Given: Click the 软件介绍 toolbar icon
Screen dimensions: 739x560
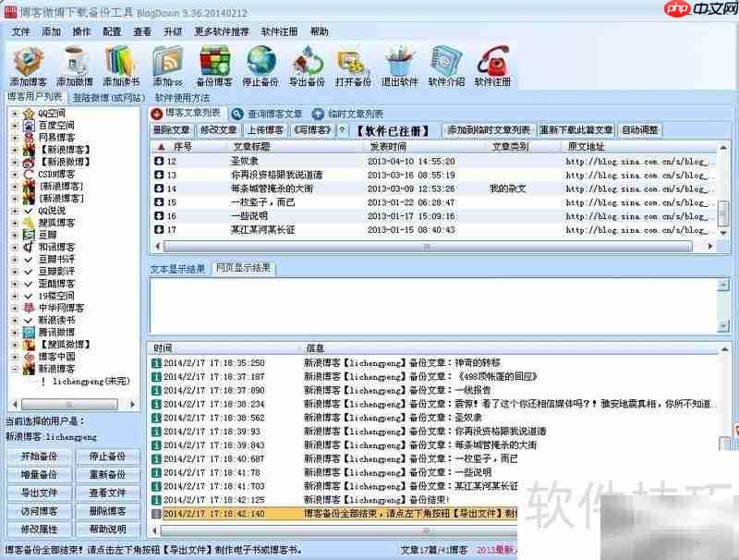Looking at the screenshot, I should 446,60.
